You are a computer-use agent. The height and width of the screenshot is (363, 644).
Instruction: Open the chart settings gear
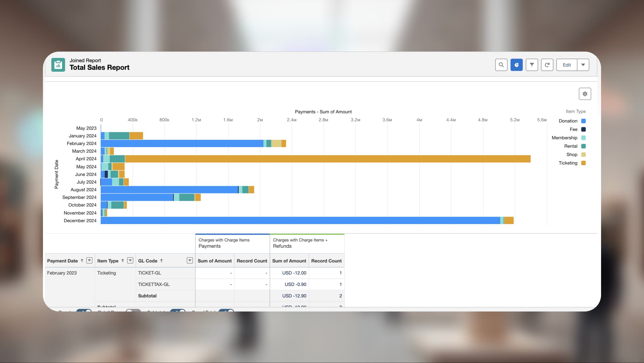[x=585, y=94]
